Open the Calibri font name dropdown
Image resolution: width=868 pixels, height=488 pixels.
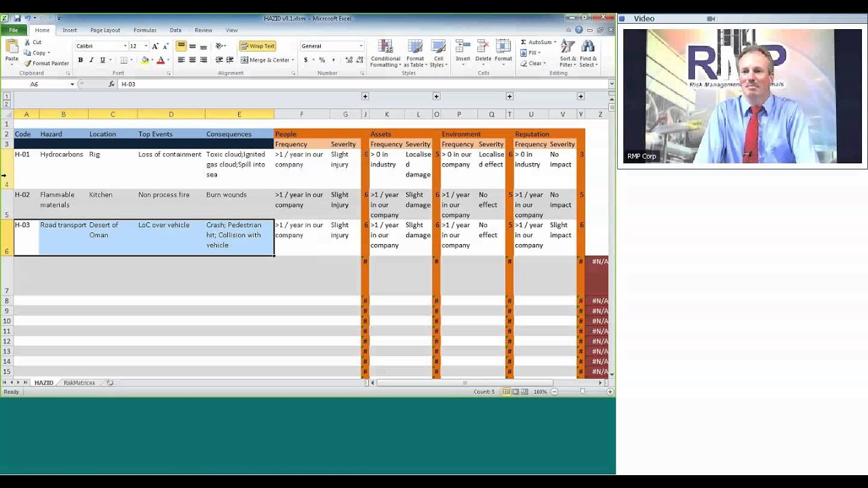[x=125, y=46]
